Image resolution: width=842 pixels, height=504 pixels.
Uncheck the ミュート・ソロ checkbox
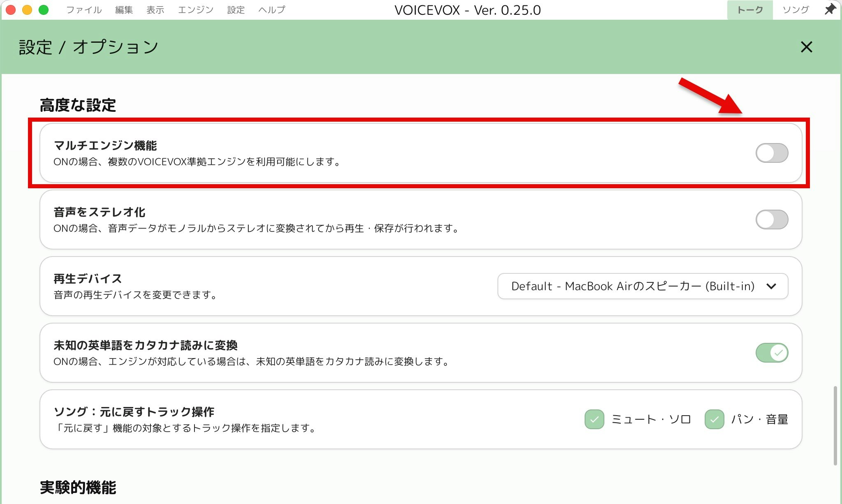[594, 419]
